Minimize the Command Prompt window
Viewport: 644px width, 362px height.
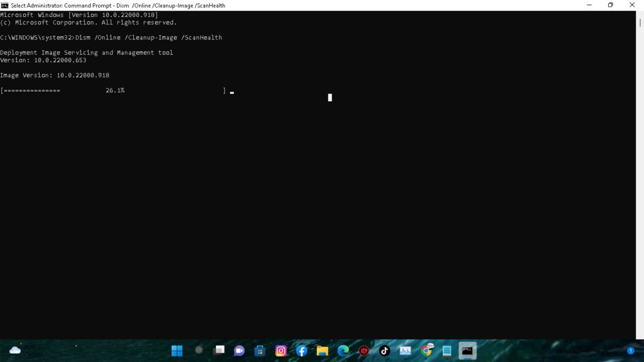point(589,5)
